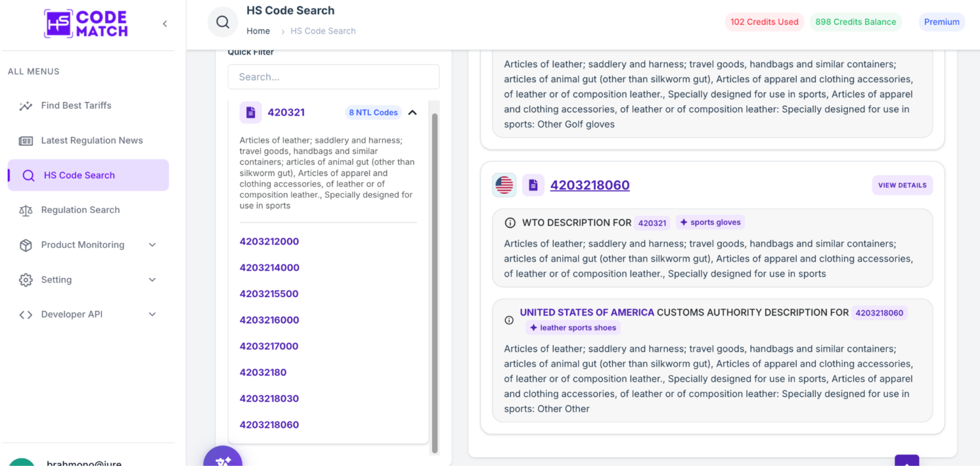The image size is (980, 466).
Task: Select NTL code 4203215500
Action: [x=269, y=294]
